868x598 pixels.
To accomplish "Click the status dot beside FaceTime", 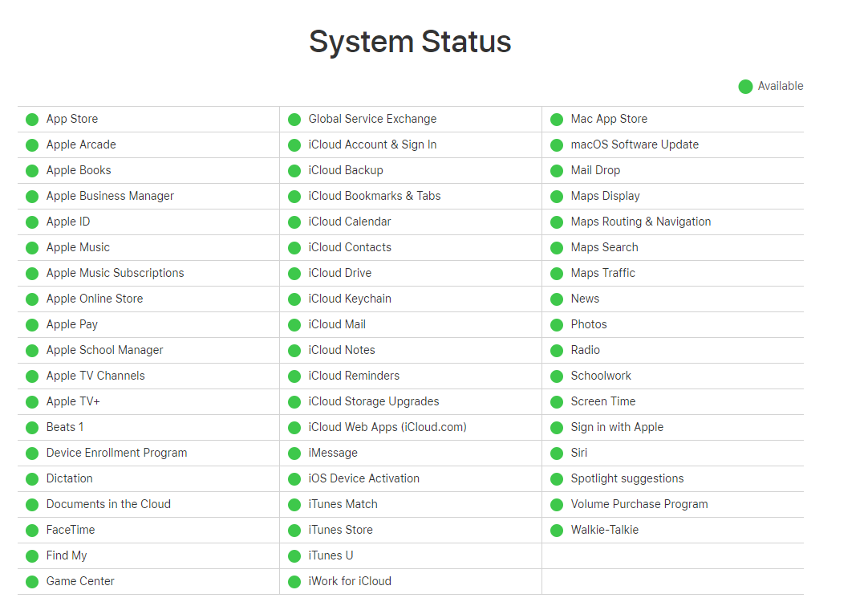I will (32, 531).
